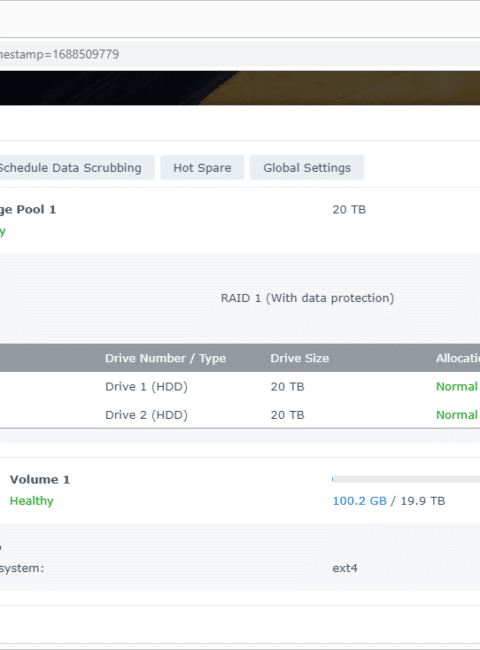Sort by Drive Number / Type column
This screenshot has width=480, height=650.
tap(165, 358)
